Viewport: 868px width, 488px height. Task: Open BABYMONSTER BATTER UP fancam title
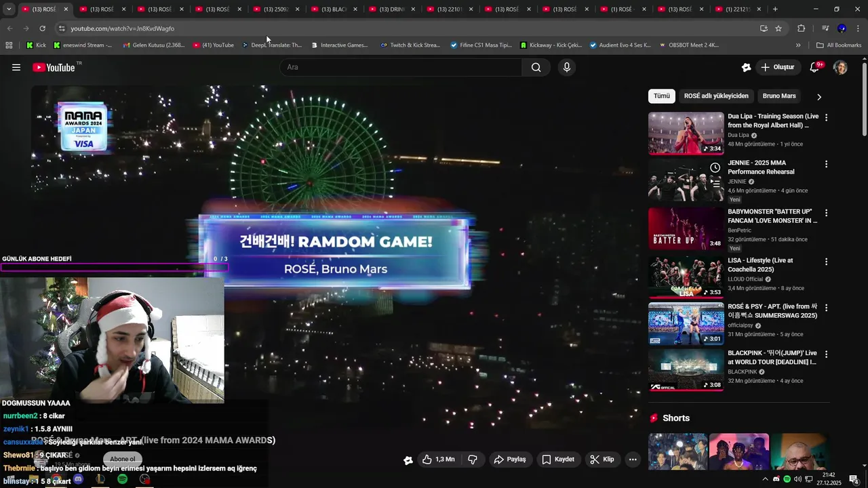pyautogui.click(x=772, y=216)
